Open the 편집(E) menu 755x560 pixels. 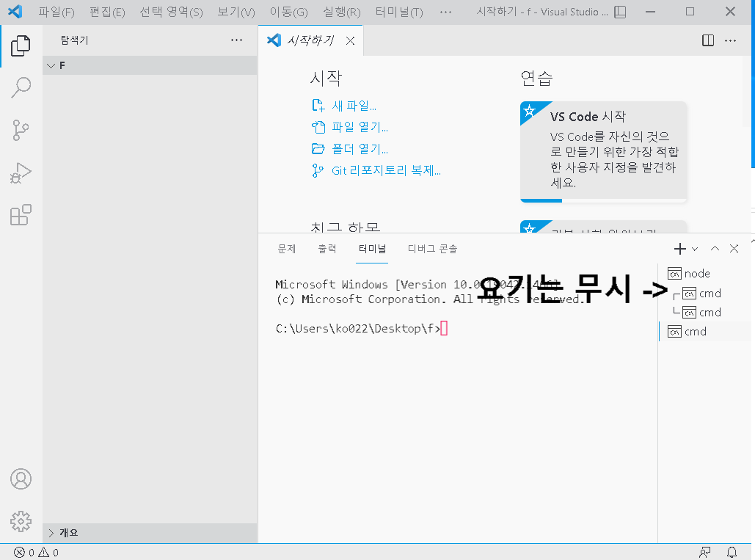(107, 12)
